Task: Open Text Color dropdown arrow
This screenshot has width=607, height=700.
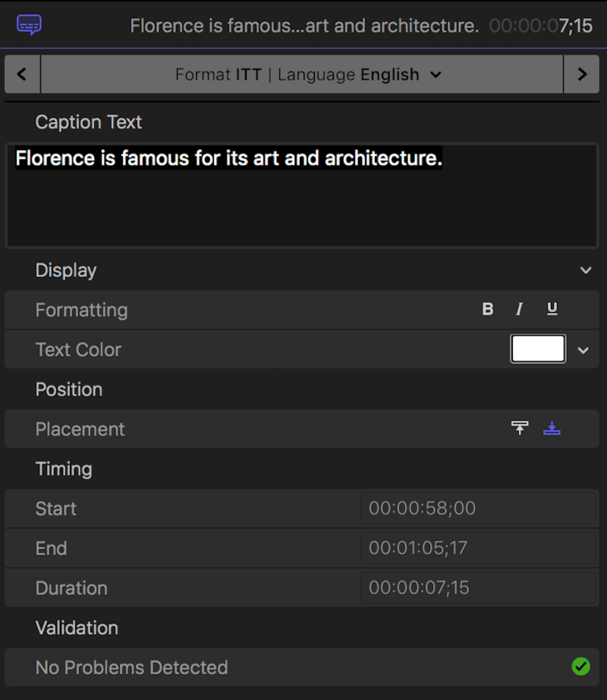Action: pyautogui.click(x=583, y=350)
